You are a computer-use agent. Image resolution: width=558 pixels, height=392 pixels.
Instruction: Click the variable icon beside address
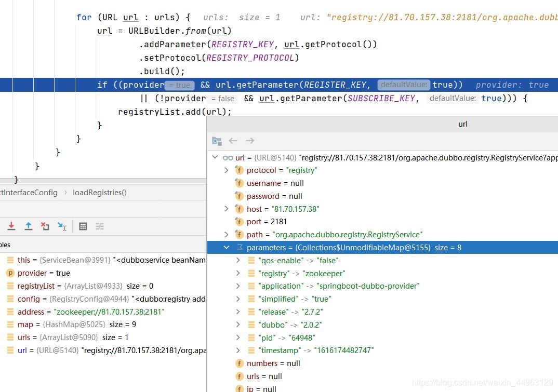(10, 312)
